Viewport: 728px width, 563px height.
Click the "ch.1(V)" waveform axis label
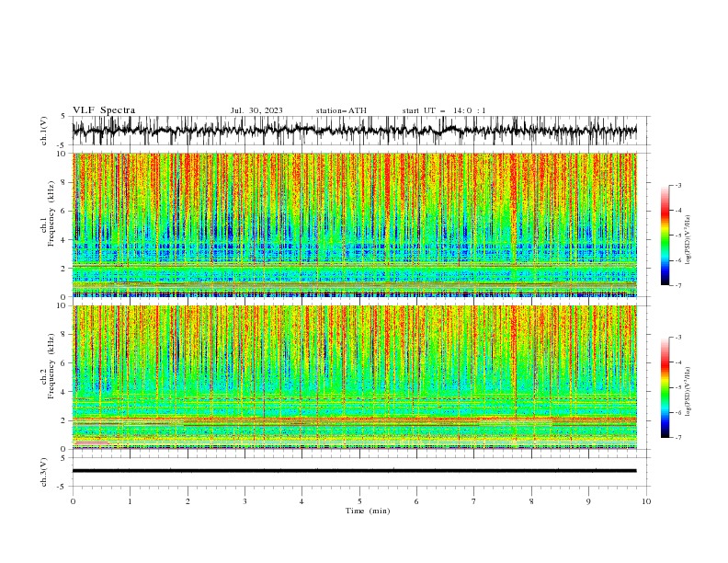44,131
